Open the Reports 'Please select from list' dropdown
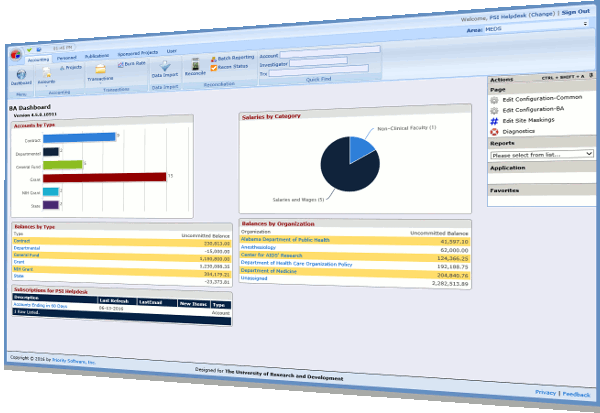The width and height of the screenshot is (600, 413). point(542,154)
